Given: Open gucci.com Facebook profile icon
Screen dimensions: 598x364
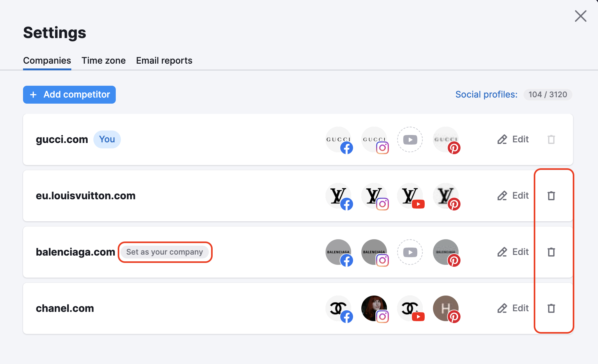Looking at the screenshot, I should pyautogui.click(x=339, y=140).
